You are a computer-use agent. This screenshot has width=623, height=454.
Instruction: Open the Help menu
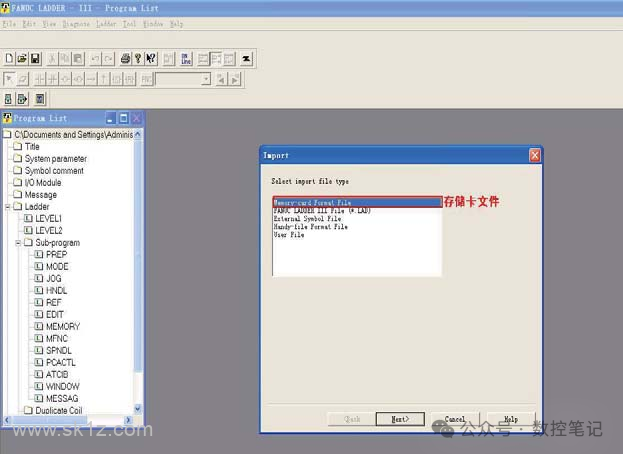coord(176,24)
